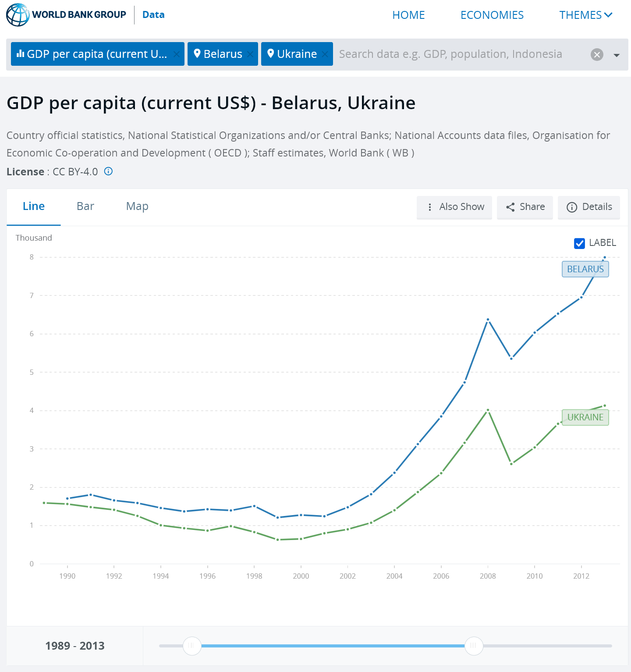The image size is (631, 672).
Task: Click the Share icon button
Action: click(525, 207)
